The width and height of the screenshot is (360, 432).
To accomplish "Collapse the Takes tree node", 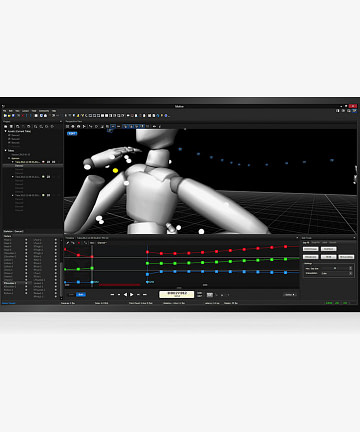I will [x=5, y=150].
